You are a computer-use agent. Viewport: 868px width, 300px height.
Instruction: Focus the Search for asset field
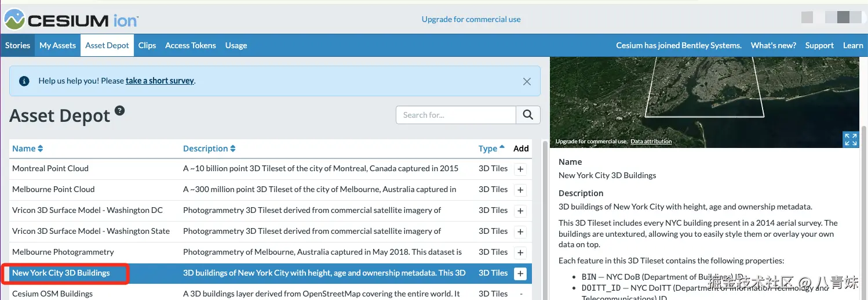pos(456,115)
